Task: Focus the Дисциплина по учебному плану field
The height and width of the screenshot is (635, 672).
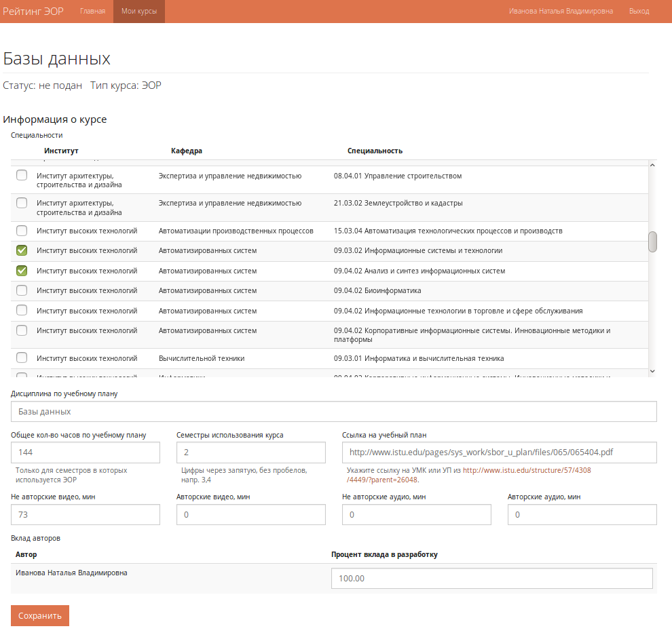Action: (333, 411)
